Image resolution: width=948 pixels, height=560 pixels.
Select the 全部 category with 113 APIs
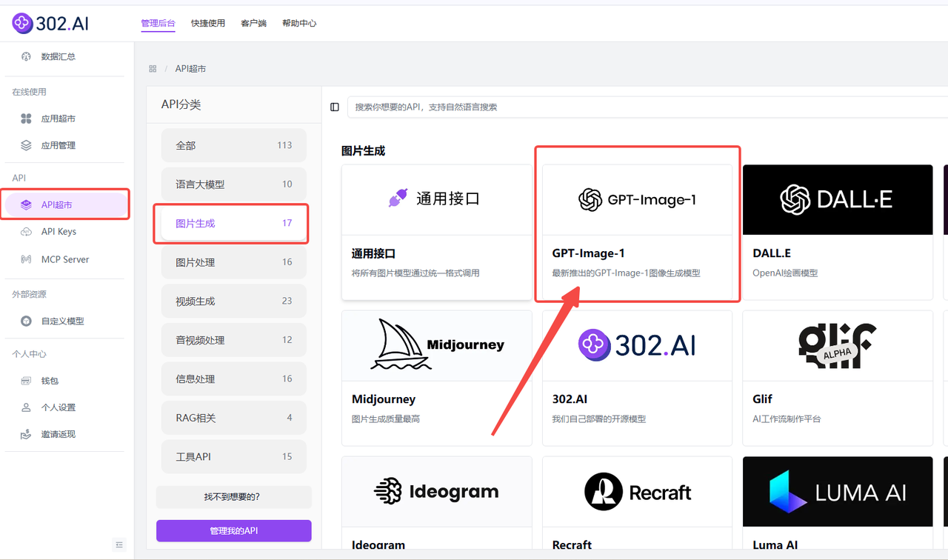(x=234, y=145)
